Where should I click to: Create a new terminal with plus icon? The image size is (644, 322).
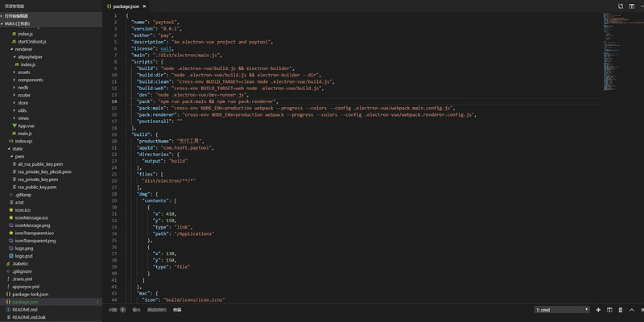point(597,309)
